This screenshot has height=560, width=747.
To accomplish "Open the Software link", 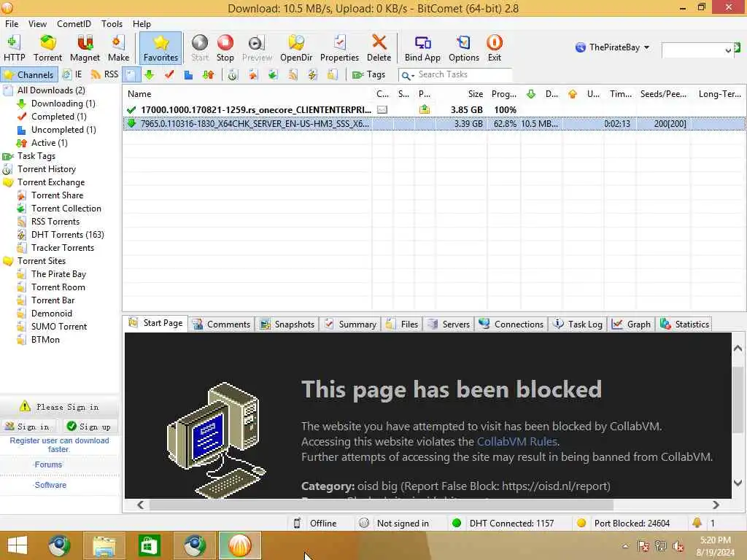I will coord(50,485).
